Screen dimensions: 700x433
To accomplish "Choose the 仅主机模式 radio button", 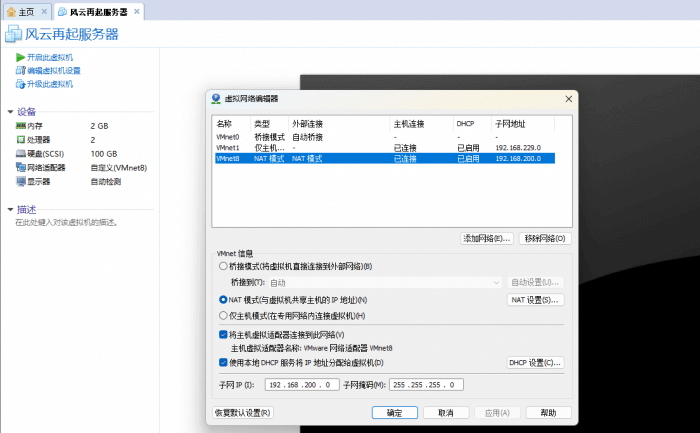I will click(x=223, y=315).
